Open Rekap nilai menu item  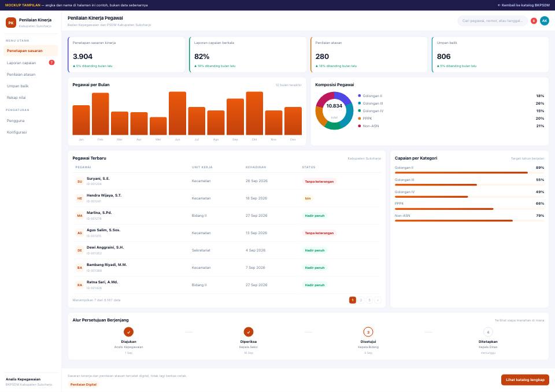31,97
